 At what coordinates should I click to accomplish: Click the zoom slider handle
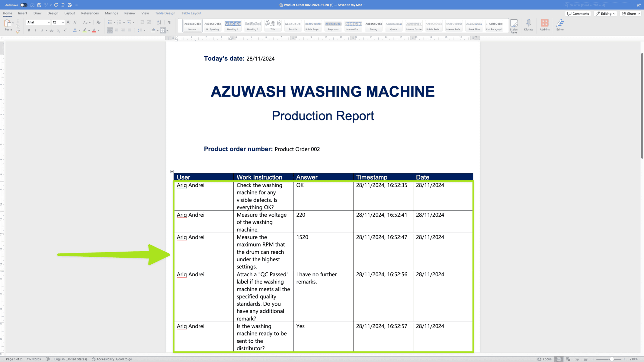click(611, 359)
